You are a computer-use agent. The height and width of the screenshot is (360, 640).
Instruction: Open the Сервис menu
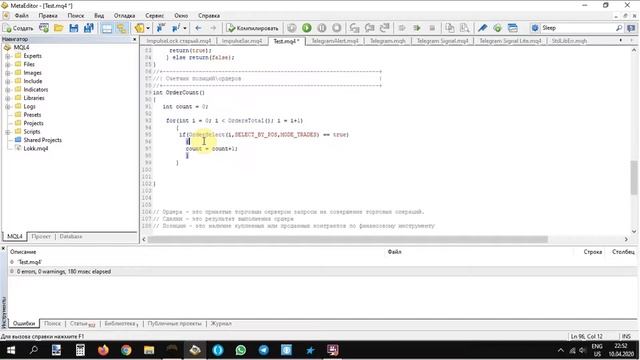click(154, 16)
